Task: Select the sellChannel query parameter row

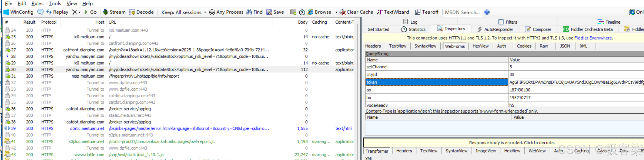Action: (x=504, y=67)
